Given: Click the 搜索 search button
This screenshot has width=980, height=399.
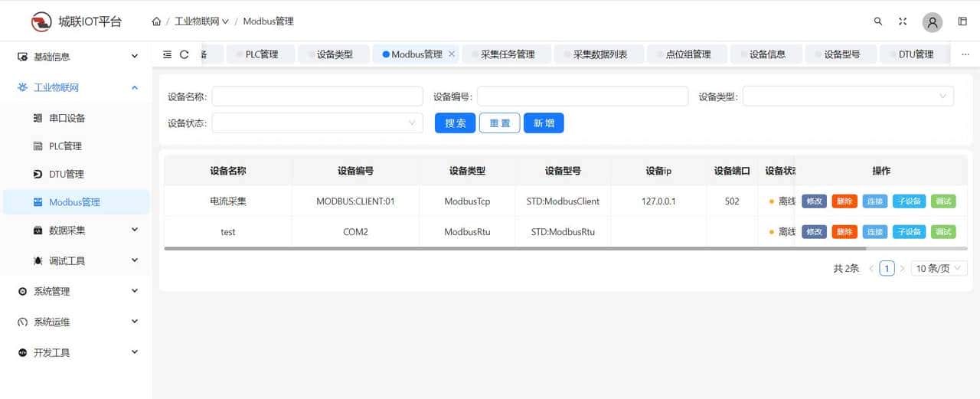Looking at the screenshot, I should pos(456,123).
